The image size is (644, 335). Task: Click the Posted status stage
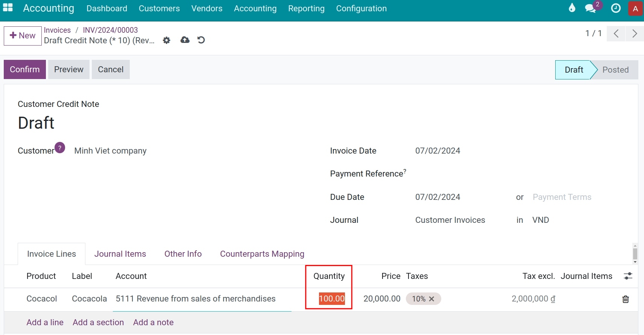(615, 70)
